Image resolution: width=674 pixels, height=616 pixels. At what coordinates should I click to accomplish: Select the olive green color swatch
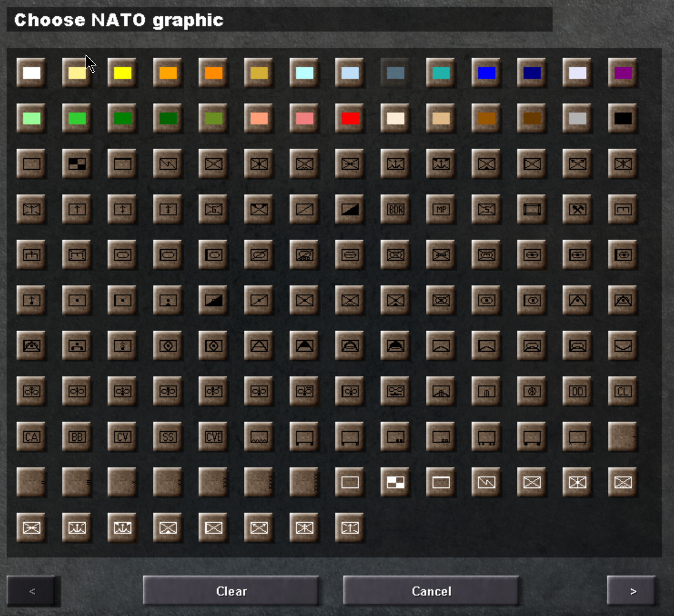214,118
